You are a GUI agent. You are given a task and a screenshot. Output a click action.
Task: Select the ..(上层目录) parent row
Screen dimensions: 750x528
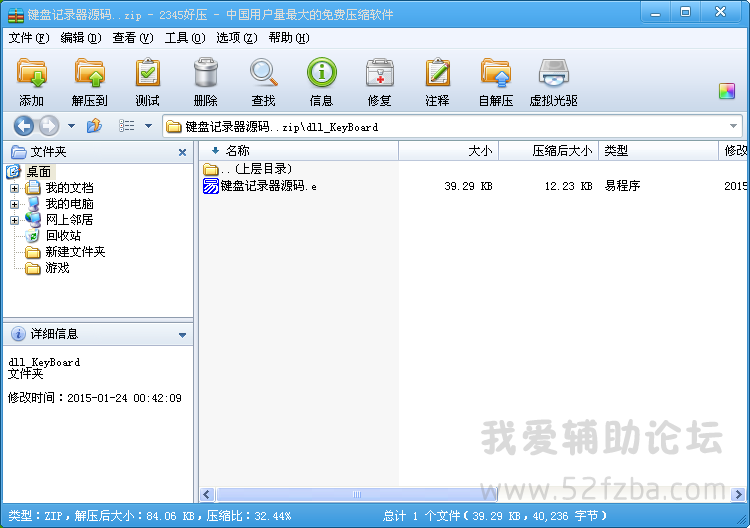[x=248, y=169]
